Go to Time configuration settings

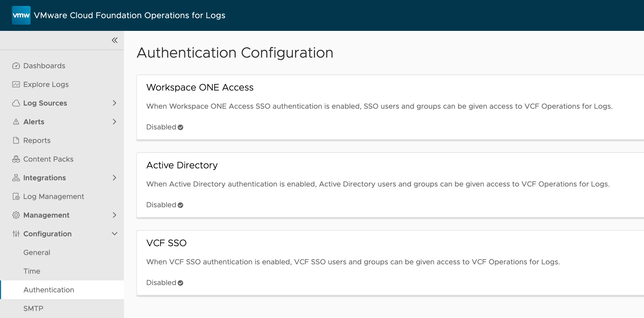[x=32, y=271]
